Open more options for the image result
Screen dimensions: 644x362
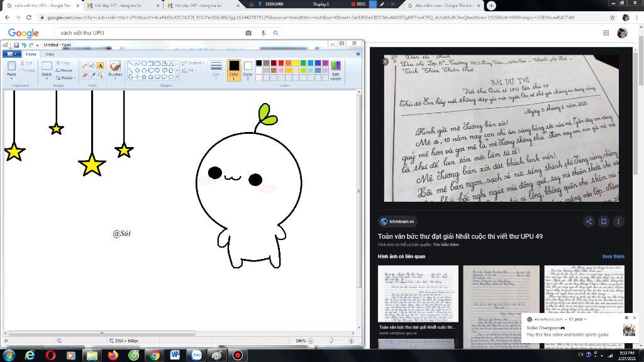point(619,222)
